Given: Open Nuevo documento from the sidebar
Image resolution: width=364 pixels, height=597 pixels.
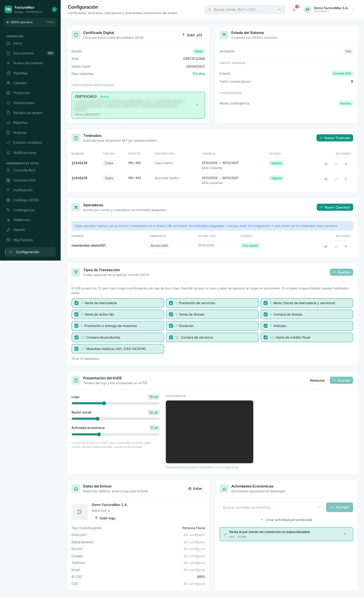Looking at the screenshot, I should (30, 63).
